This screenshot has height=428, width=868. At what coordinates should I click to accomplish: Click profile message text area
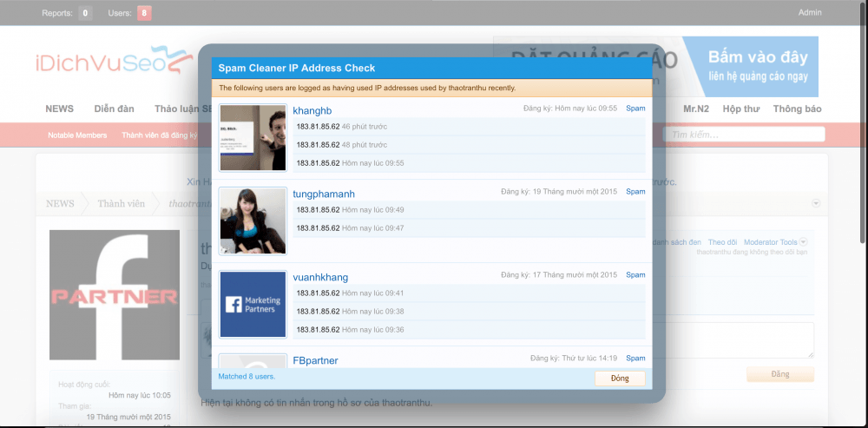tap(731, 340)
